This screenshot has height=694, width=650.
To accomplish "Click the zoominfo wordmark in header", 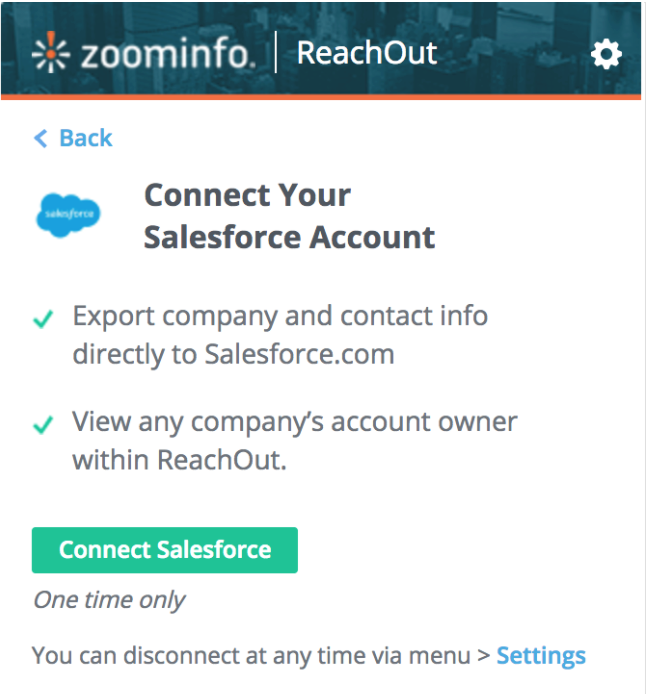I will 167,54.
